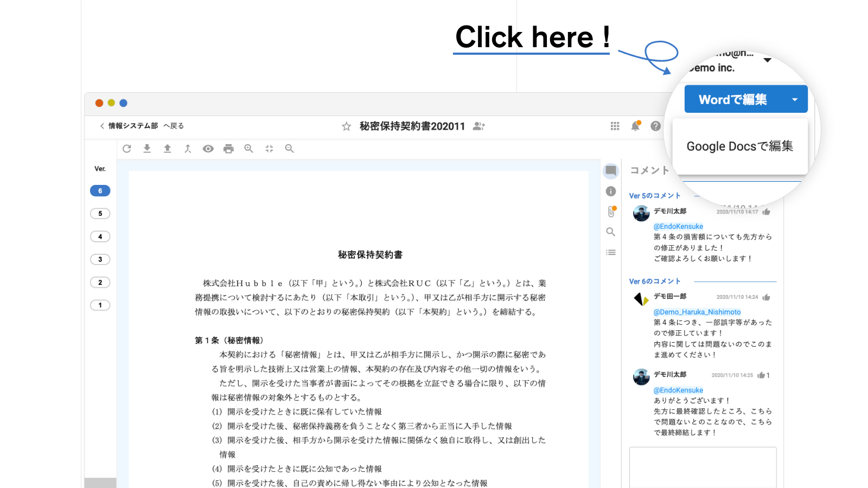Open the attachments paperclip panel
Image resolution: width=868 pixels, height=488 pixels.
[611, 211]
